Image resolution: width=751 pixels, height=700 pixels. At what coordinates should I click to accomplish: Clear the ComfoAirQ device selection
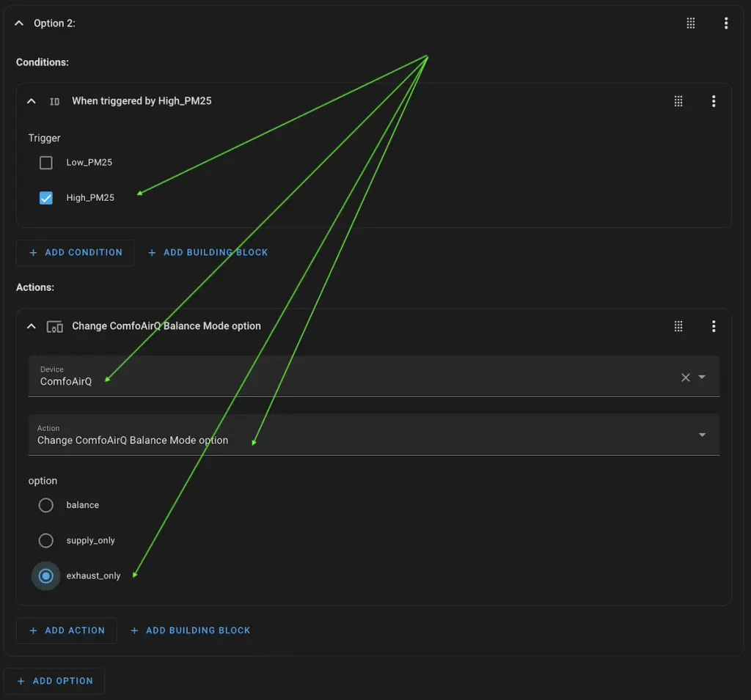[685, 377]
